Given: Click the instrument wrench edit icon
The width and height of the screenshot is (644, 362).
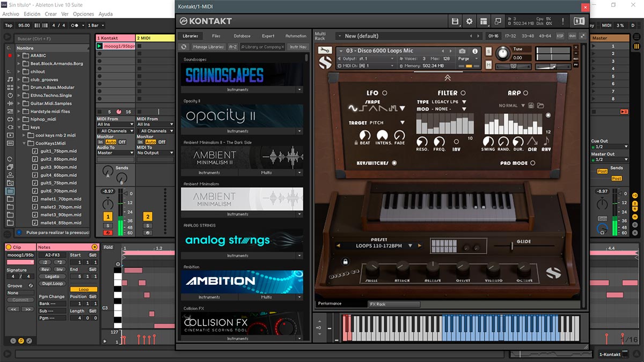Looking at the screenshot, I should (x=324, y=50).
